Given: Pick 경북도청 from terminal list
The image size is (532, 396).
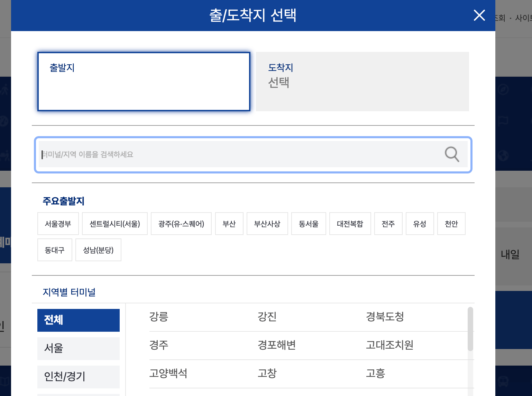Looking at the screenshot, I should (385, 317).
